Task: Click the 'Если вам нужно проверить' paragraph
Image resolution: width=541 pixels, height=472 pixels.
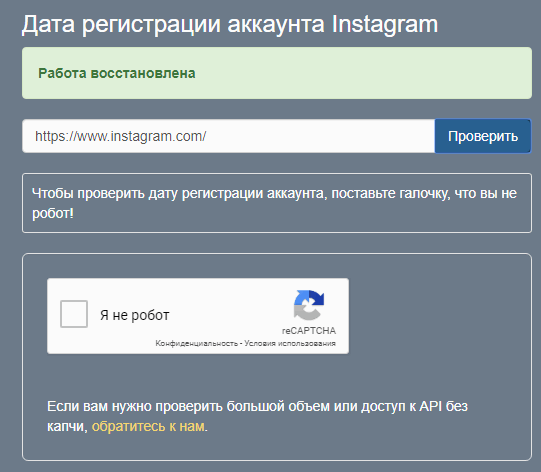Action: tap(257, 416)
